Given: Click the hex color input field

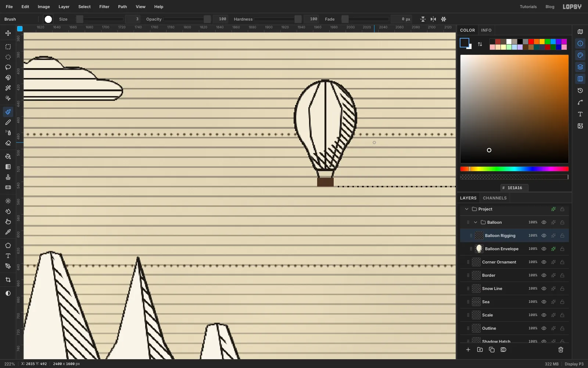Looking at the screenshot, I should pos(514,188).
